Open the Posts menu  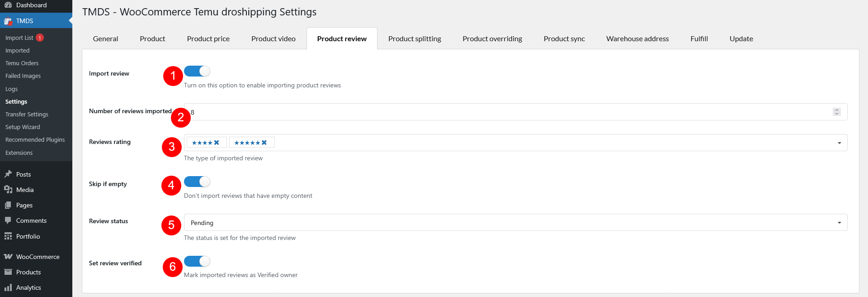pos(36,174)
